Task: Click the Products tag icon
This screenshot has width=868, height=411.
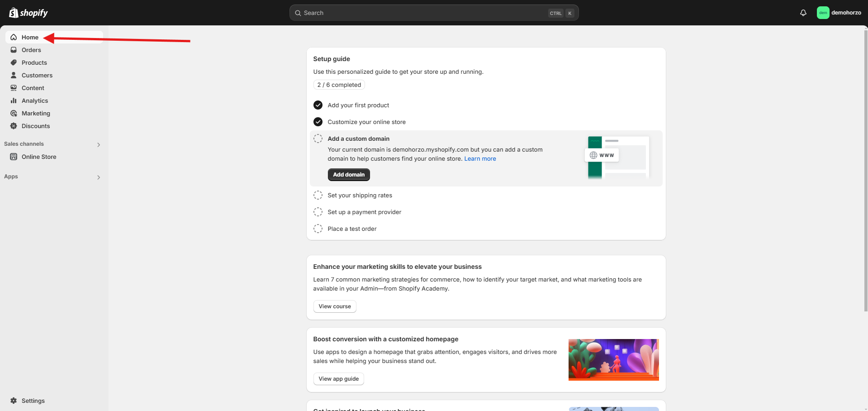Action: (x=14, y=62)
